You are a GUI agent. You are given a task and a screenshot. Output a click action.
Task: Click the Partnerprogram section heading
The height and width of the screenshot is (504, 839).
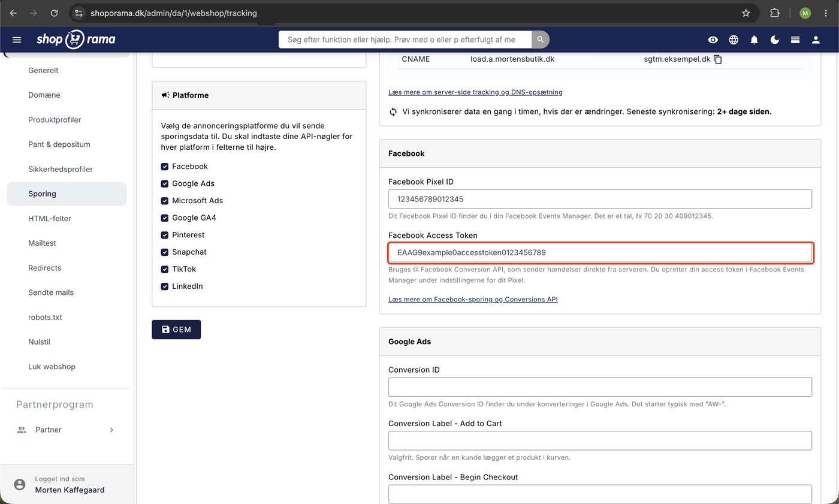55,405
